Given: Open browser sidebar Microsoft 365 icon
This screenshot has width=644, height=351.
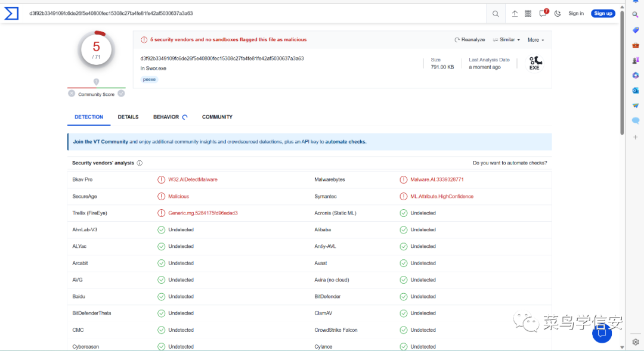Looking at the screenshot, I should click(636, 76).
